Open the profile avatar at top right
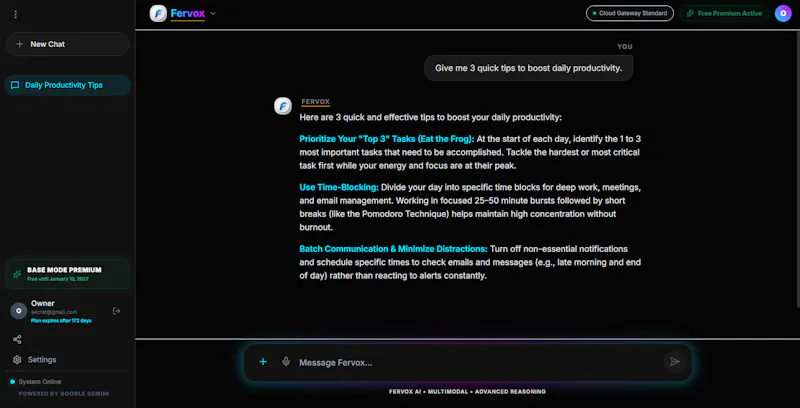This screenshot has width=800, height=408. tap(783, 13)
